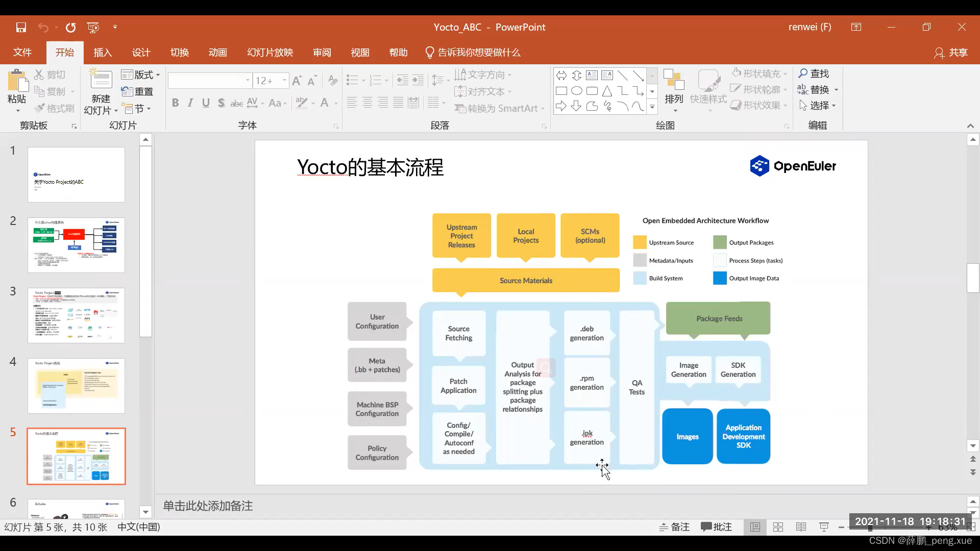Select the triangle shape in gallery
This screenshot has height=551, width=980.
(x=607, y=91)
